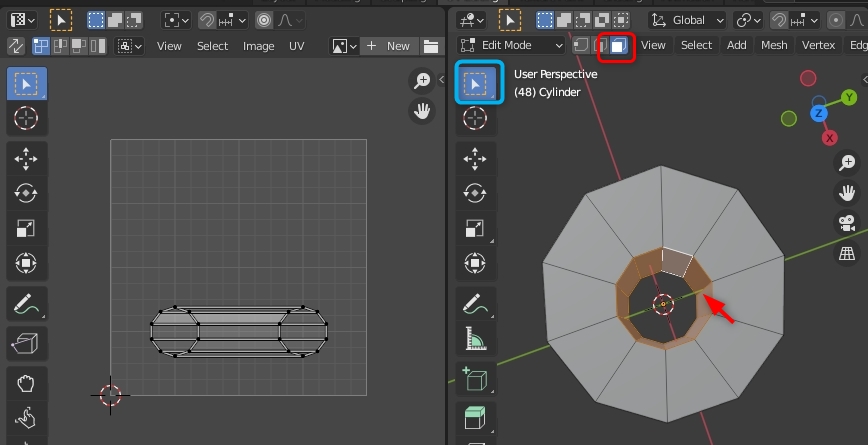
Task: Select the Scale tool in 3D viewport toolbar
Action: pyautogui.click(x=475, y=228)
